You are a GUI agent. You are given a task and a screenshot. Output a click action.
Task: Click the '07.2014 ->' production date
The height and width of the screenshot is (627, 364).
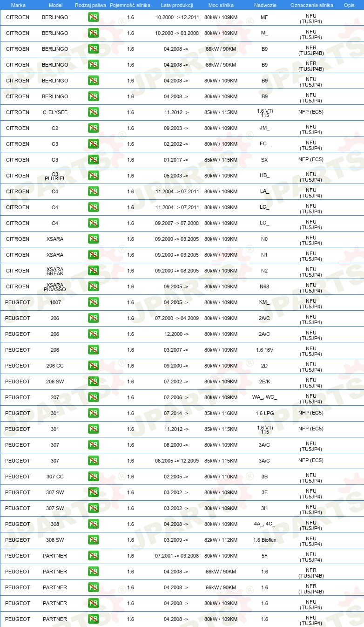pos(176,413)
